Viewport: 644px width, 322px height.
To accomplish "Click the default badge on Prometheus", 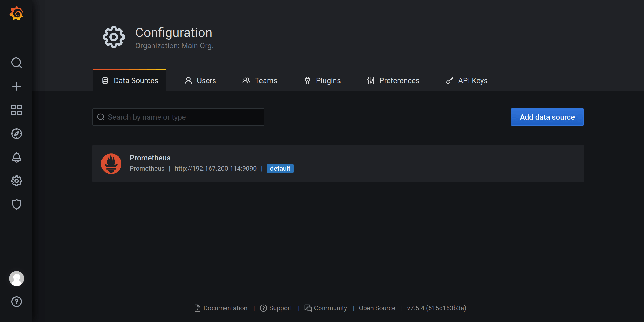I will (280, 168).
